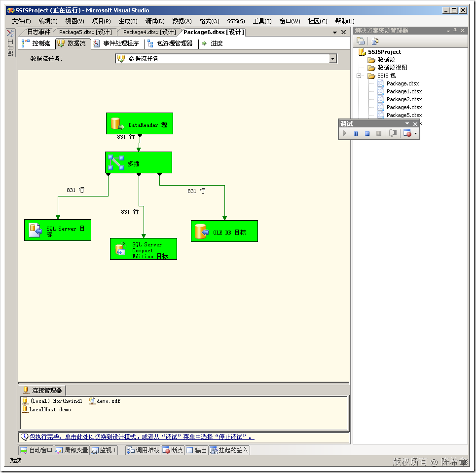476x473 pixels.
Task: Toggle auto-hide pin of 解决方案资源管理器
Action: point(455,31)
